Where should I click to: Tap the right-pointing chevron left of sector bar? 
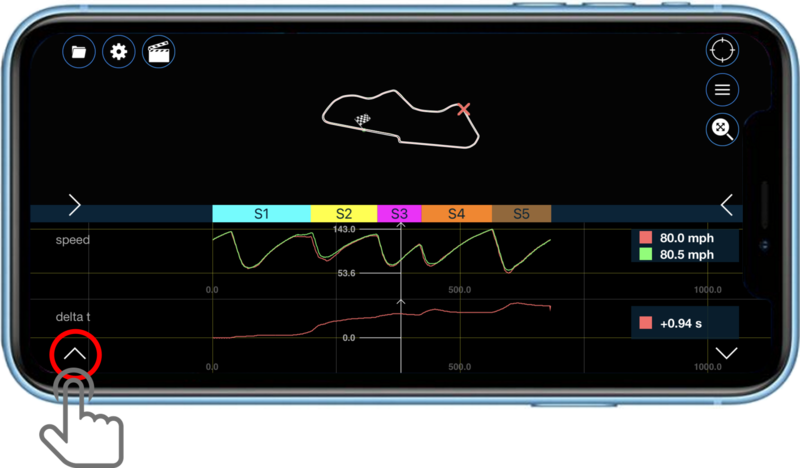[74, 205]
